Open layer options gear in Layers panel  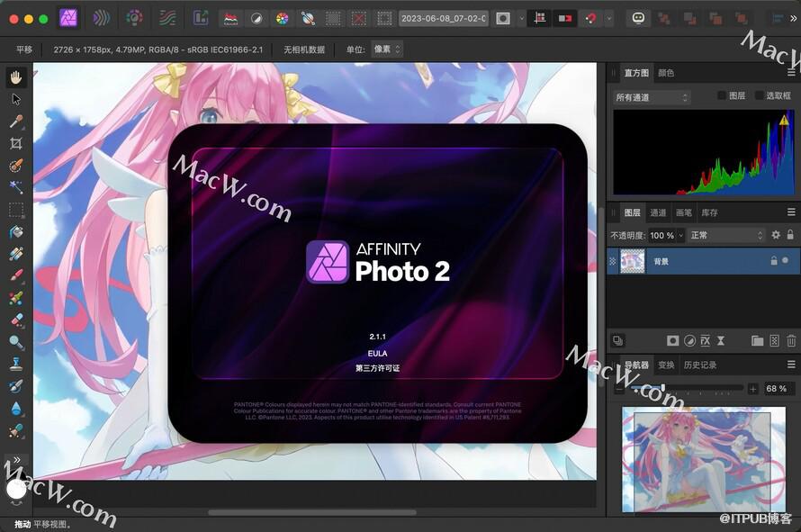[776, 235]
